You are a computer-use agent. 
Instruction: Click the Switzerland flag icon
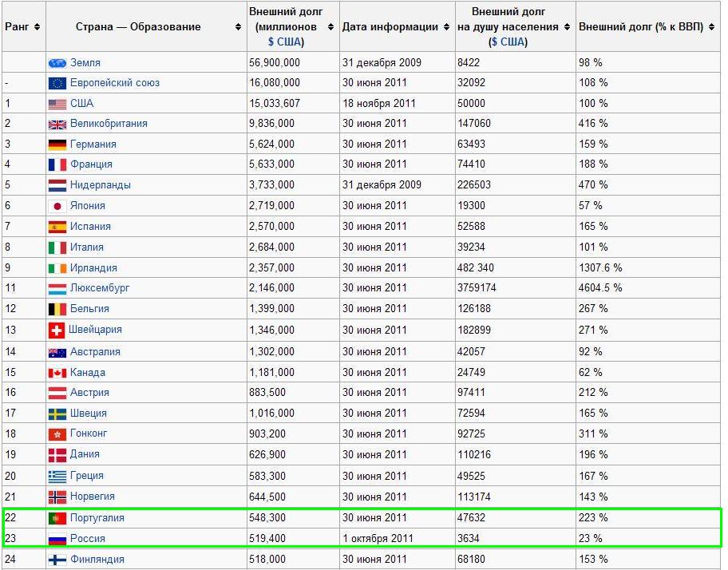tap(57, 330)
